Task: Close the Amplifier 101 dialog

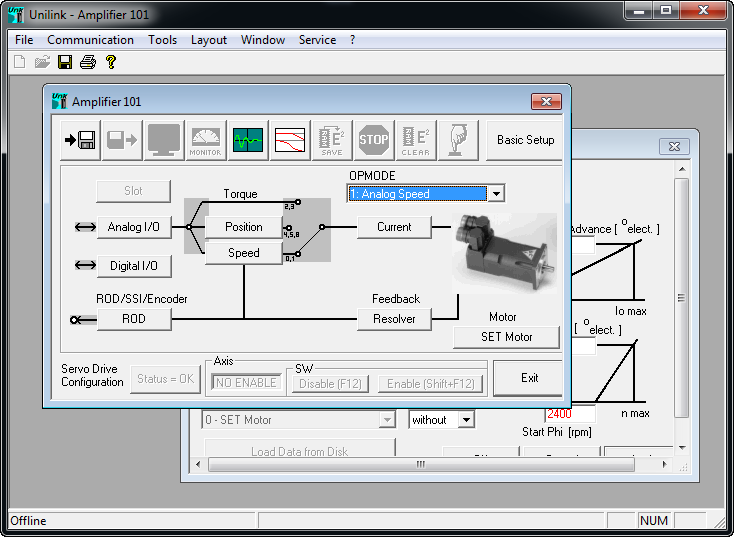Action: (x=546, y=101)
